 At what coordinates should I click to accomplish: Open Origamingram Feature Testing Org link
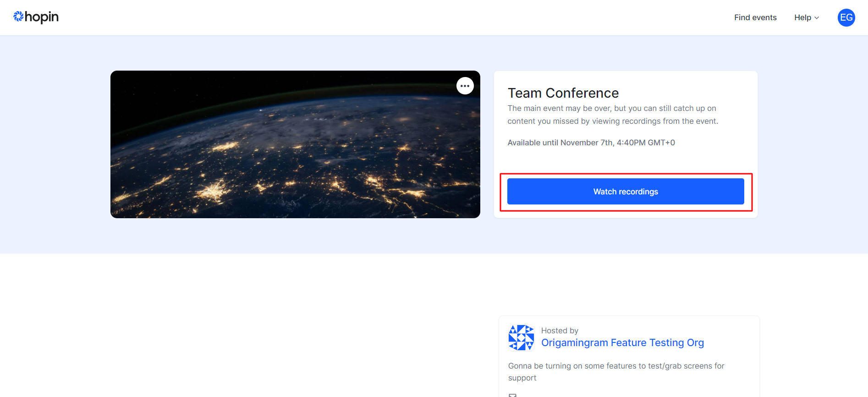tap(622, 342)
